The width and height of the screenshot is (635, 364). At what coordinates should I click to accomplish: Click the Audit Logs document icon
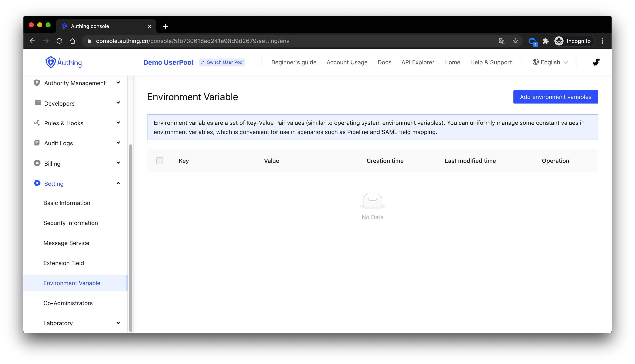pos(37,143)
